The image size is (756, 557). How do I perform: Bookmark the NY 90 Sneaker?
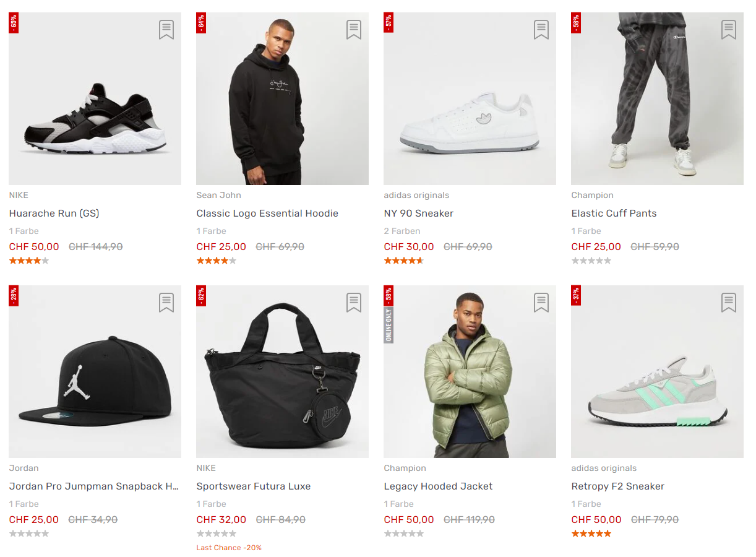[541, 30]
